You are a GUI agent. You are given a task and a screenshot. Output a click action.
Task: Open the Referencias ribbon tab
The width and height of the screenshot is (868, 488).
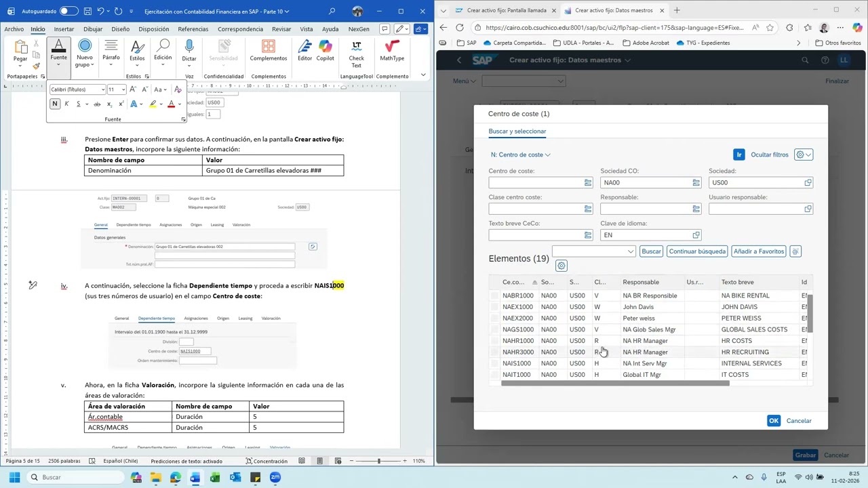tap(193, 29)
